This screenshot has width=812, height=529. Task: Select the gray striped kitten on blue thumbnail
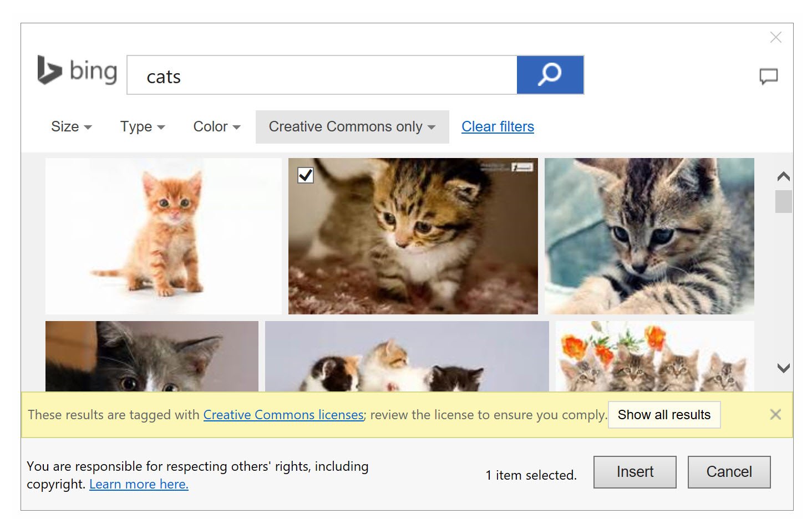(649, 236)
